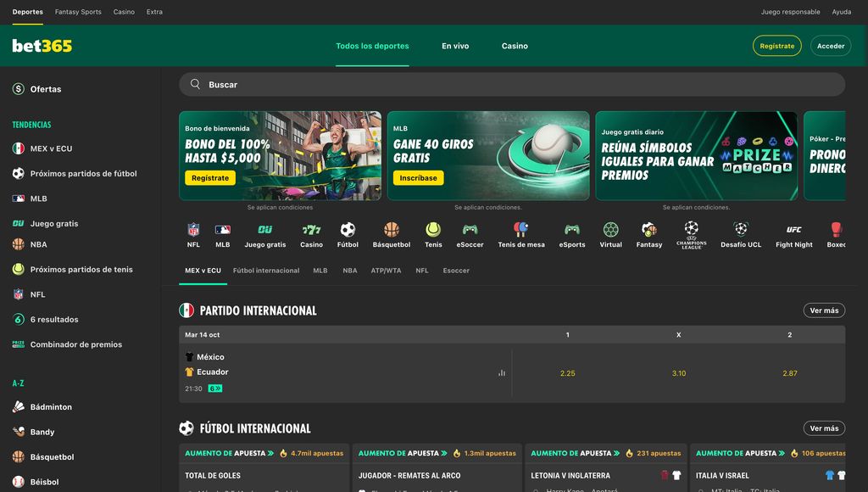Viewport: 868px width, 492px height.
Task: Select the Champions League icon
Action: coord(692,235)
